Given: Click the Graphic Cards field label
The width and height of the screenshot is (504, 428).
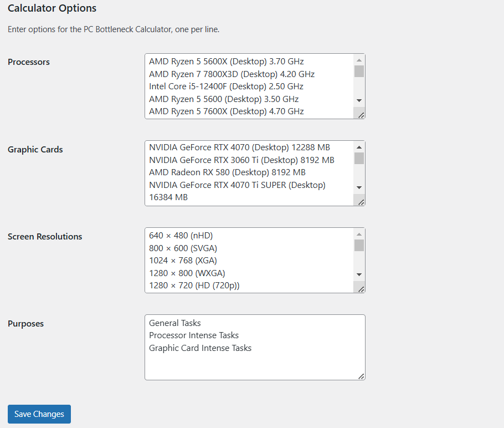Looking at the screenshot, I should [35, 149].
